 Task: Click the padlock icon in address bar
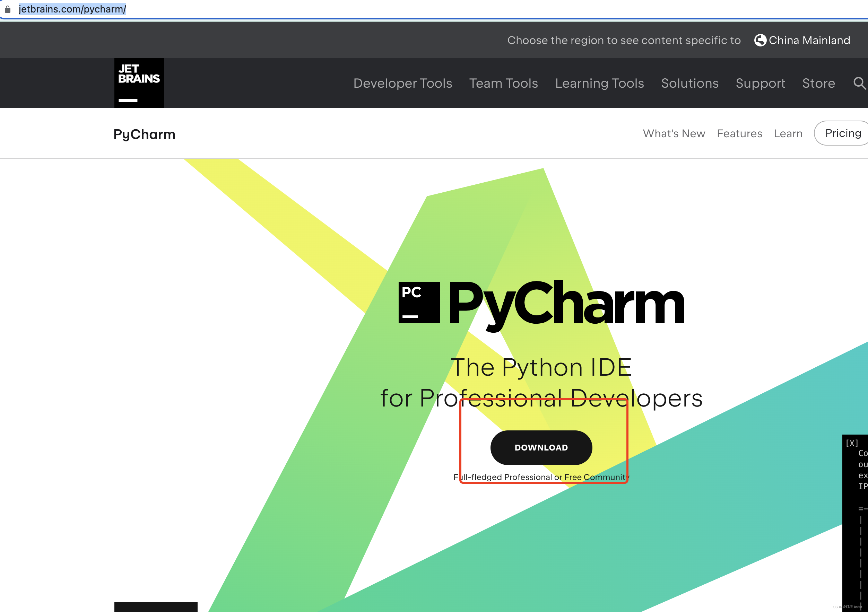pos(8,9)
